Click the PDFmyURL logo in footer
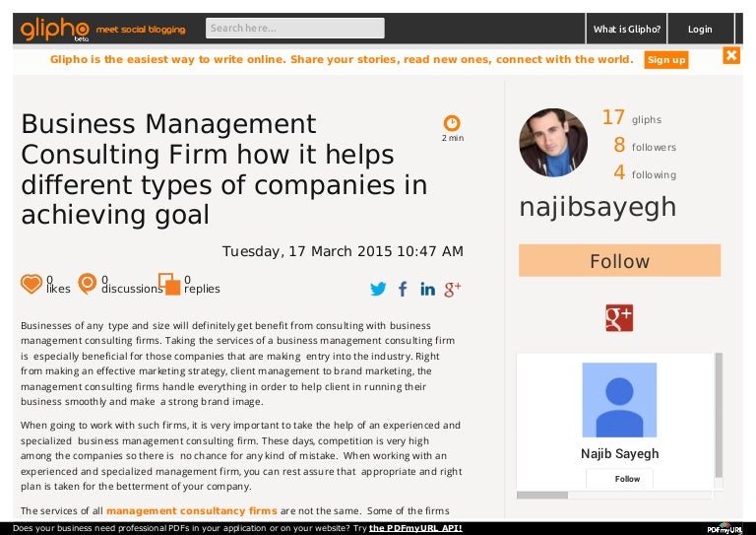The image size is (756, 535). tap(724, 529)
